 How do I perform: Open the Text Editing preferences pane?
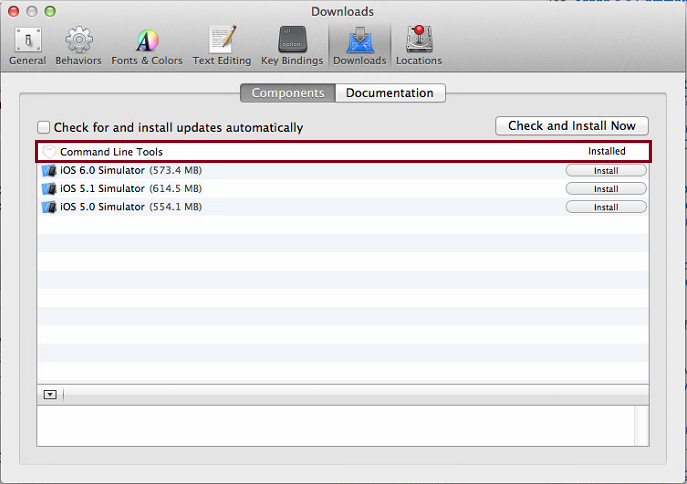222,46
